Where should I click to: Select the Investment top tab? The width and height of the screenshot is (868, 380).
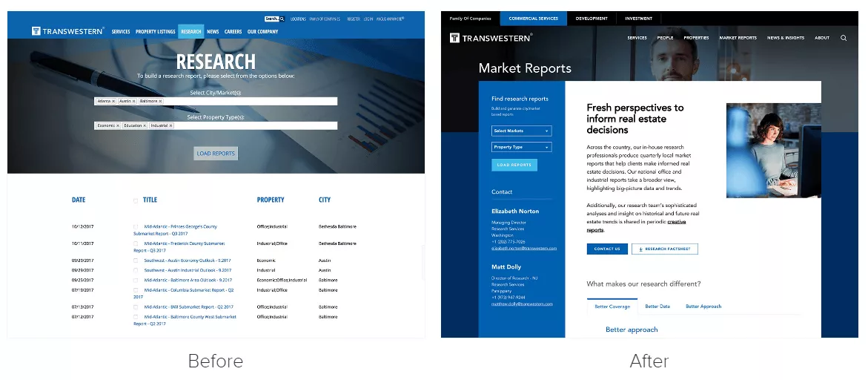click(639, 19)
